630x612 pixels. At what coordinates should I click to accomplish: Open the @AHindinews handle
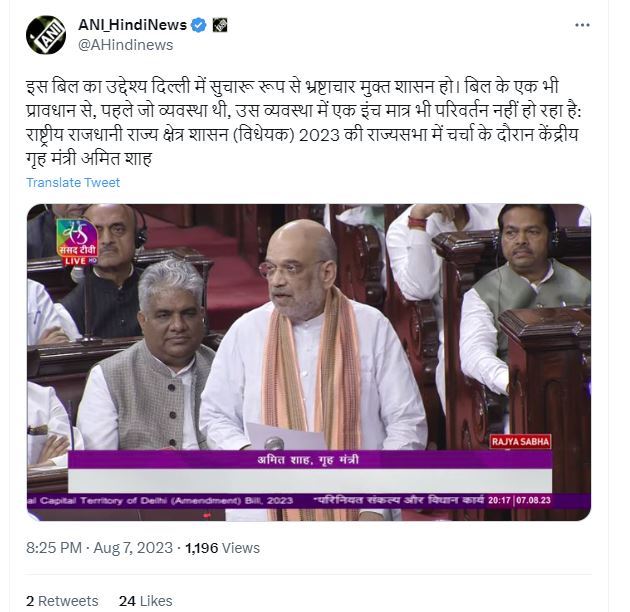click(126, 45)
